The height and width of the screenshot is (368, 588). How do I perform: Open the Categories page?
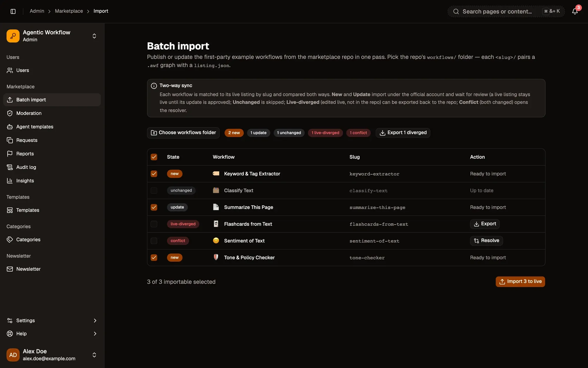tap(52, 239)
